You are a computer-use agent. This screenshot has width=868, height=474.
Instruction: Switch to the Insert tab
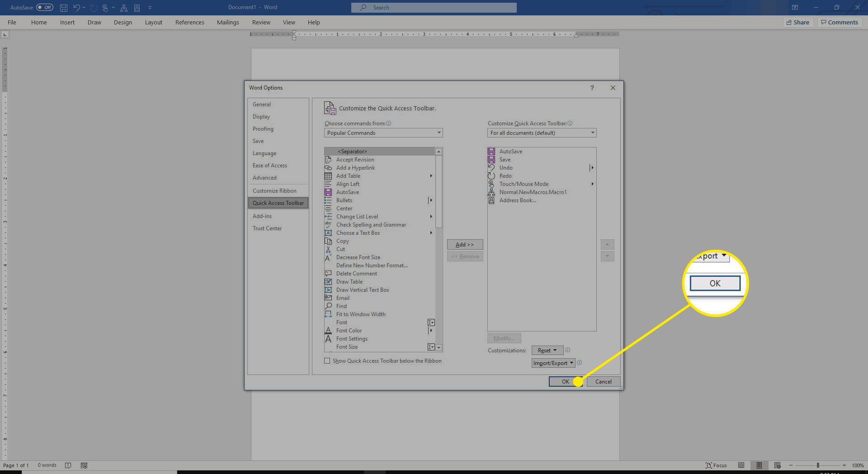tap(67, 22)
